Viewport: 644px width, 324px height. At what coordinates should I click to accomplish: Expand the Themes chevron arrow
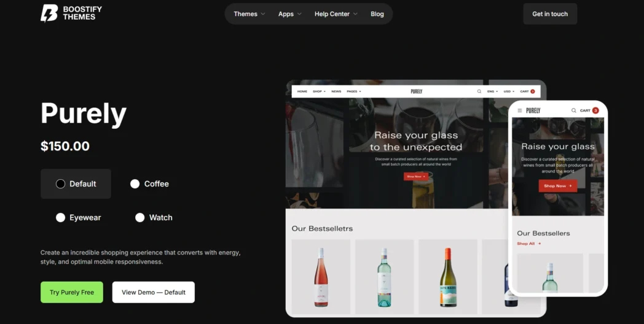click(263, 14)
